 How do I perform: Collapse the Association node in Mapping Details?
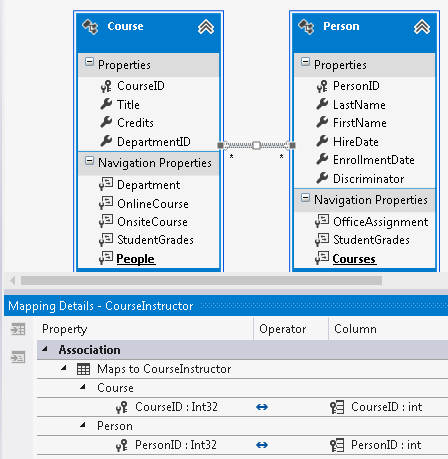45,349
